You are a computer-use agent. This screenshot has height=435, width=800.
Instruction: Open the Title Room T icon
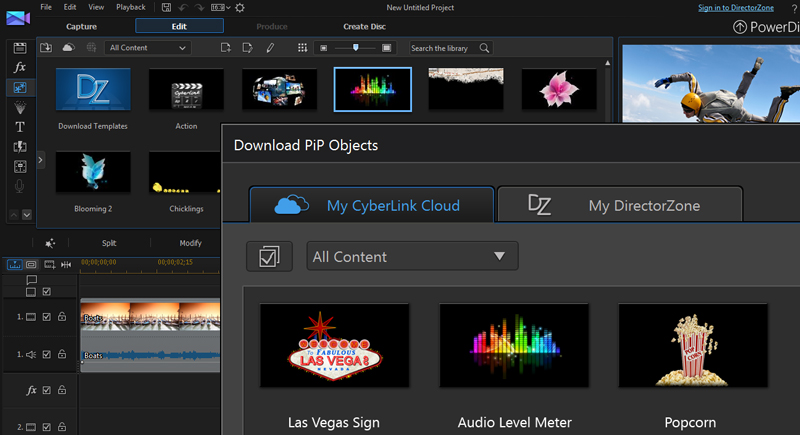pos(20,127)
